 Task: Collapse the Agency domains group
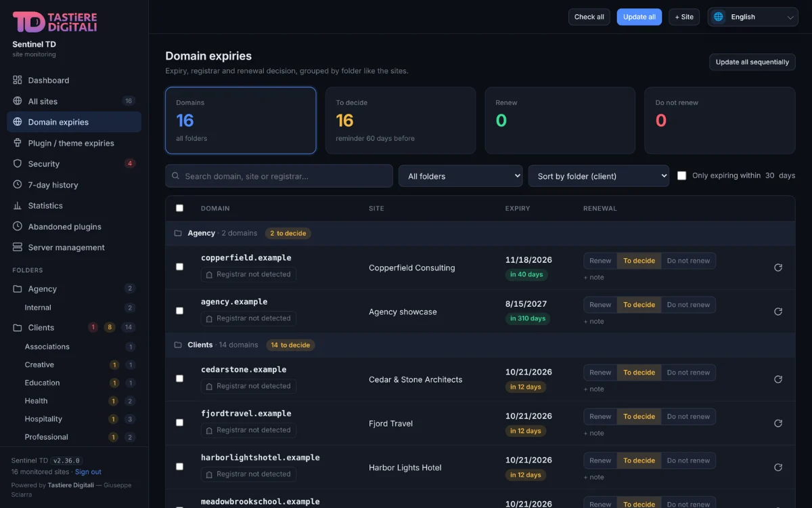click(x=480, y=233)
